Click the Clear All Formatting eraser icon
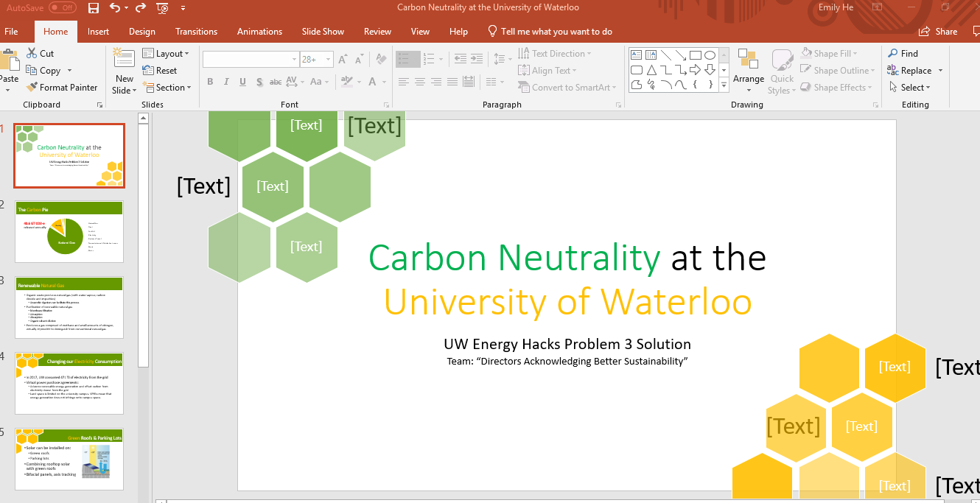Viewport: 980px width, 503px height. pos(381,59)
